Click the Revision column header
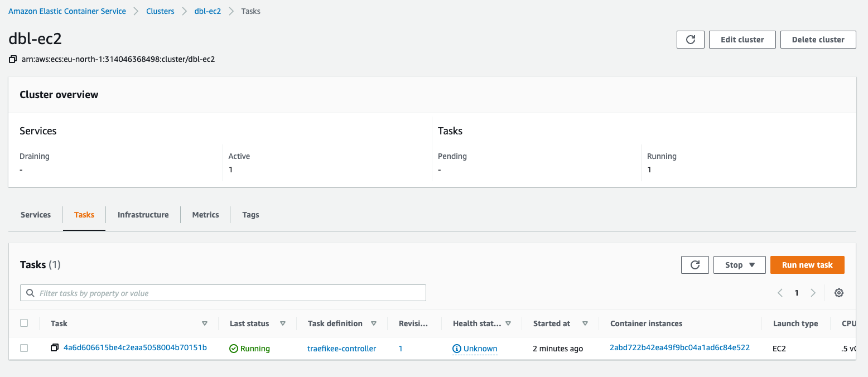Screen dimensions: 868x377 (x=413, y=323)
